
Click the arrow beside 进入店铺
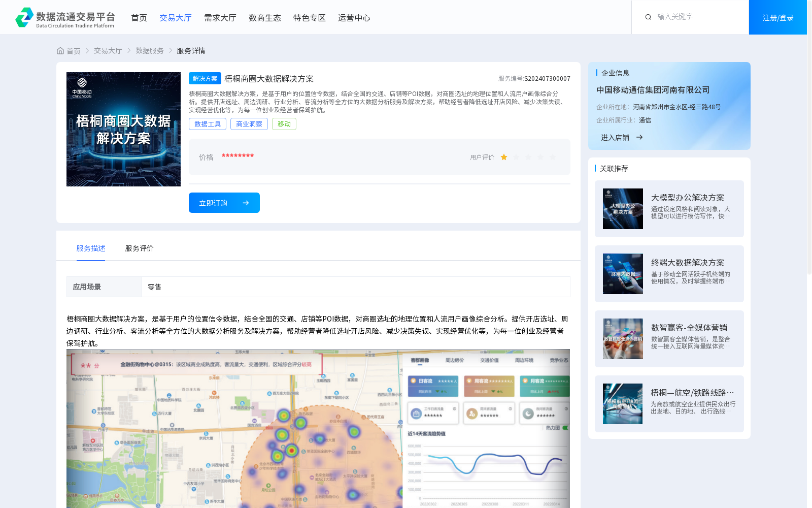(x=639, y=137)
